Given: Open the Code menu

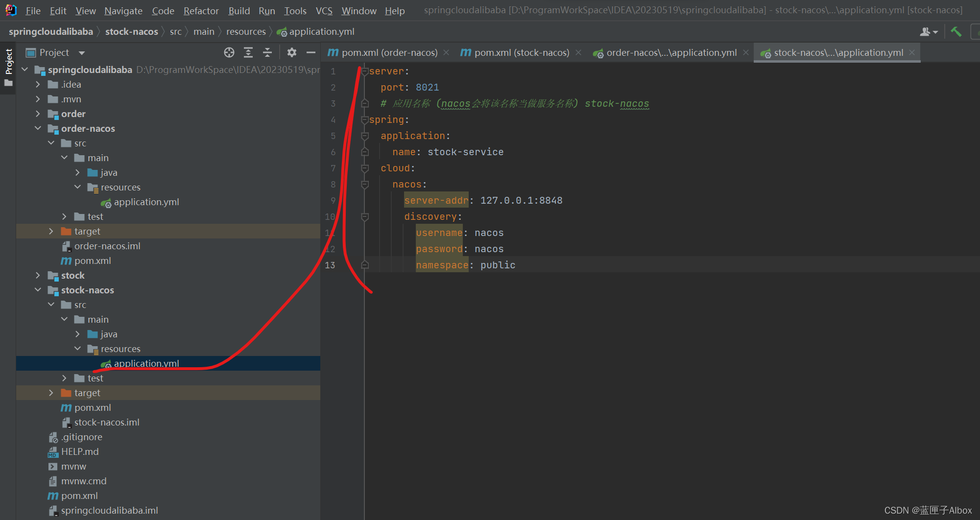Looking at the screenshot, I should [163, 11].
